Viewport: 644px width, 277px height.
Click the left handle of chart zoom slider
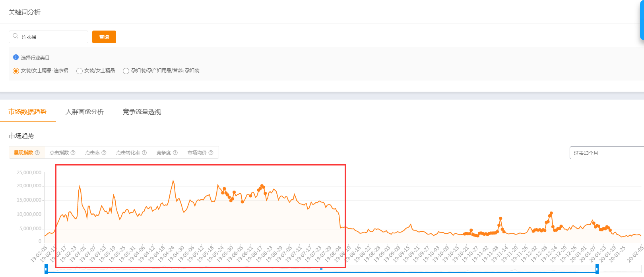coord(46,269)
